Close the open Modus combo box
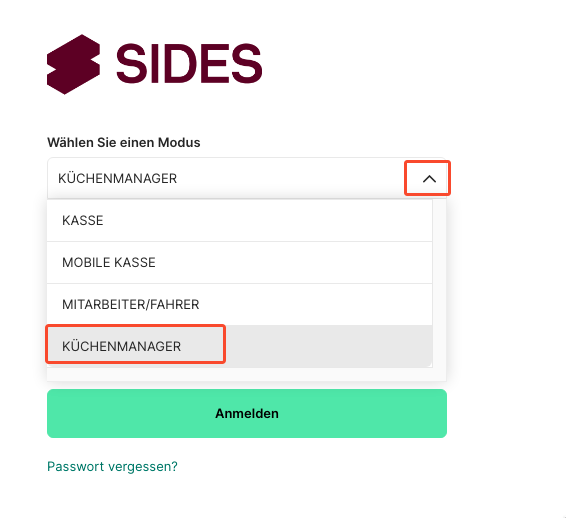Image resolution: width=566 pixels, height=518 pixels. [429, 179]
